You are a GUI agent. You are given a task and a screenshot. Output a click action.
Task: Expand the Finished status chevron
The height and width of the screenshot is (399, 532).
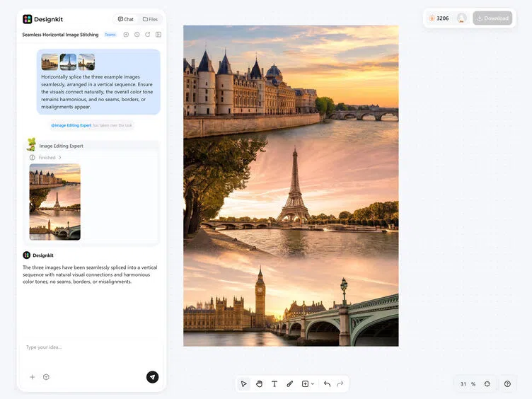(x=59, y=158)
